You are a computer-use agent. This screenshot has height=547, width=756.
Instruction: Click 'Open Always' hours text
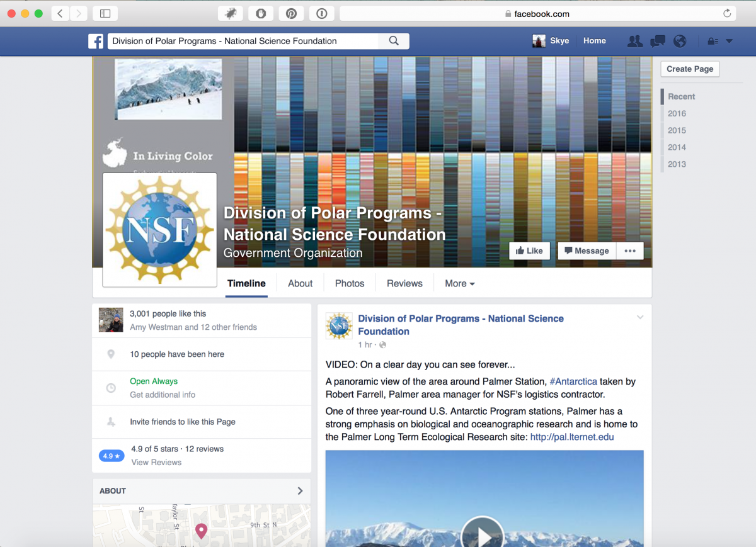(x=154, y=381)
